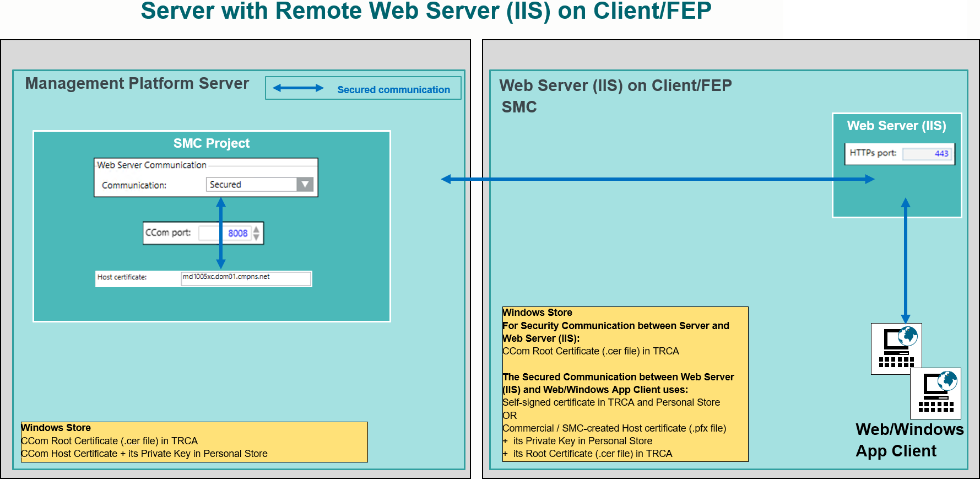Click the CCom port value 8008
The height and width of the screenshot is (479, 980).
[237, 233]
